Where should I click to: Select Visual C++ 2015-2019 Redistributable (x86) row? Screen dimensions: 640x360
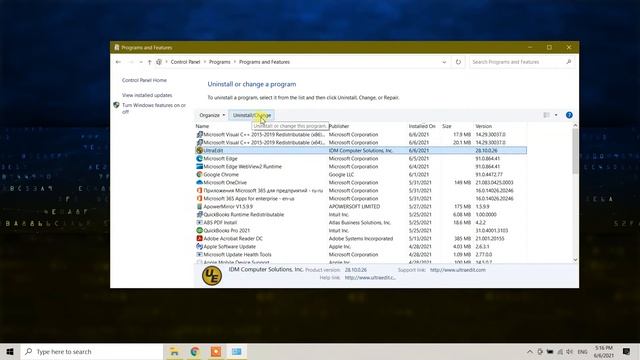coord(361,134)
